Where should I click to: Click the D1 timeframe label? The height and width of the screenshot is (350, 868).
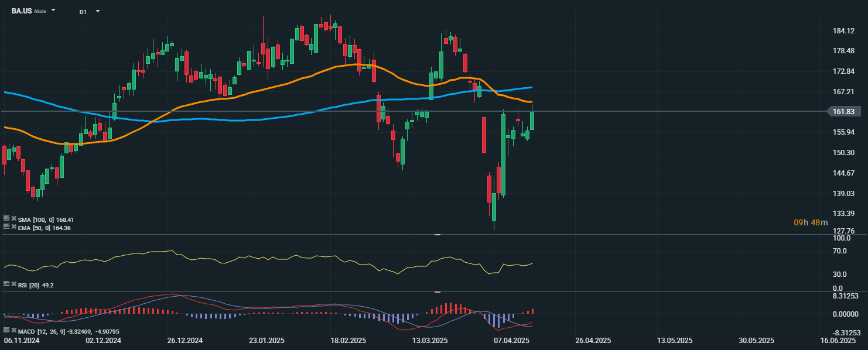pyautogui.click(x=83, y=11)
